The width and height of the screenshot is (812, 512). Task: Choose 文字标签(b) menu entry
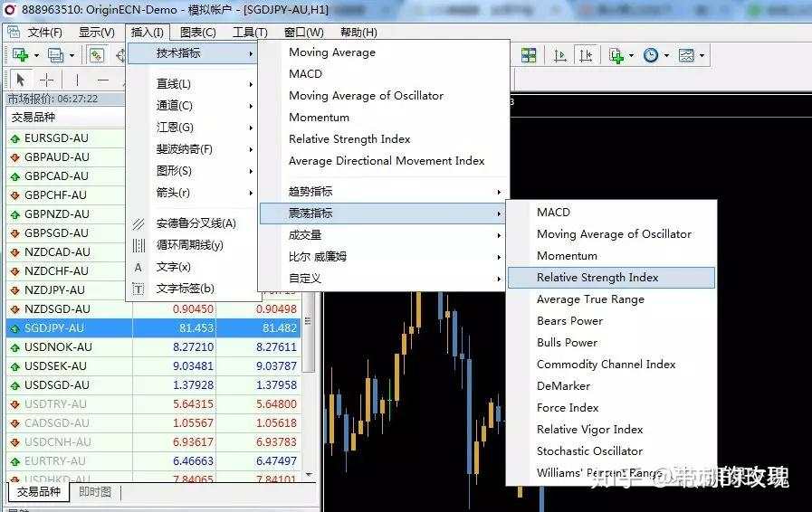click(193, 289)
